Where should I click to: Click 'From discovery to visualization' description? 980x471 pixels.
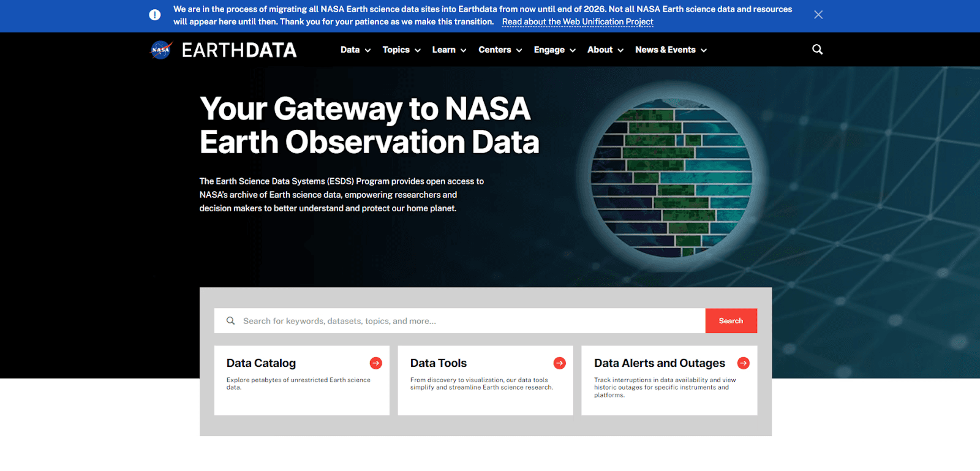[481, 383]
